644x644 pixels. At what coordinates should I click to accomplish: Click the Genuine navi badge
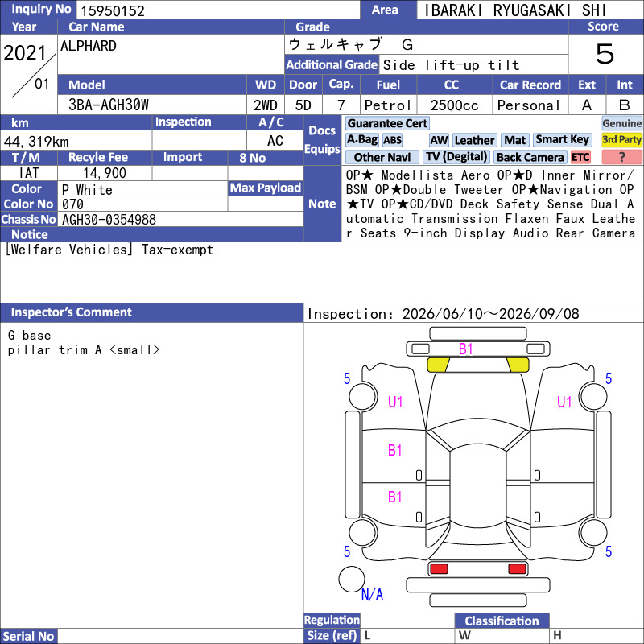pyautogui.click(x=621, y=123)
